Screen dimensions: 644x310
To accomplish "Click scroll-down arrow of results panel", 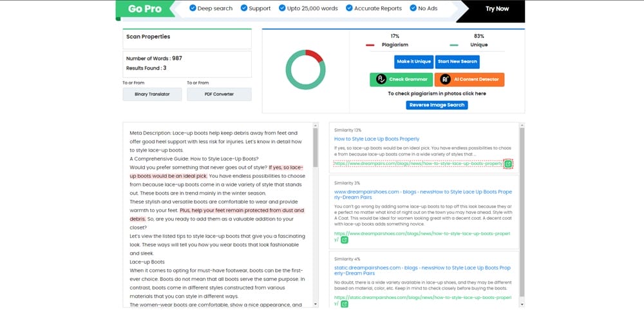I will [x=522, y=304].
